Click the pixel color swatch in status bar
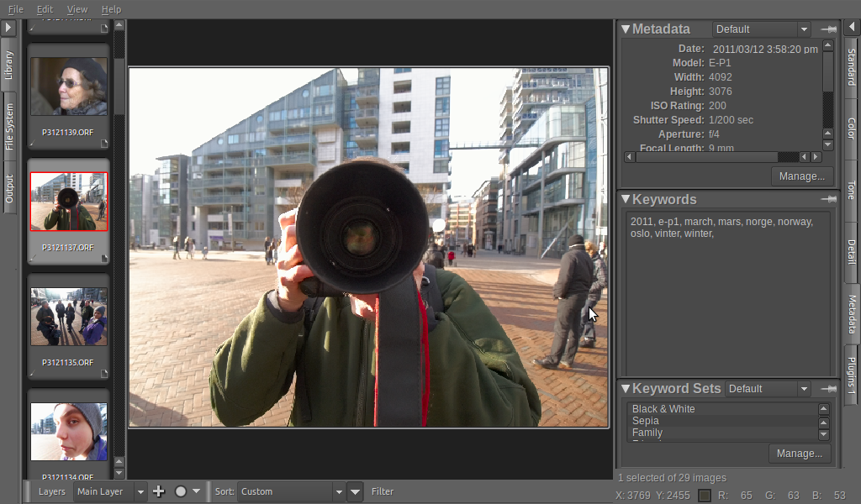The height and width of the screenshot is (504, 861). coord(704,496)
